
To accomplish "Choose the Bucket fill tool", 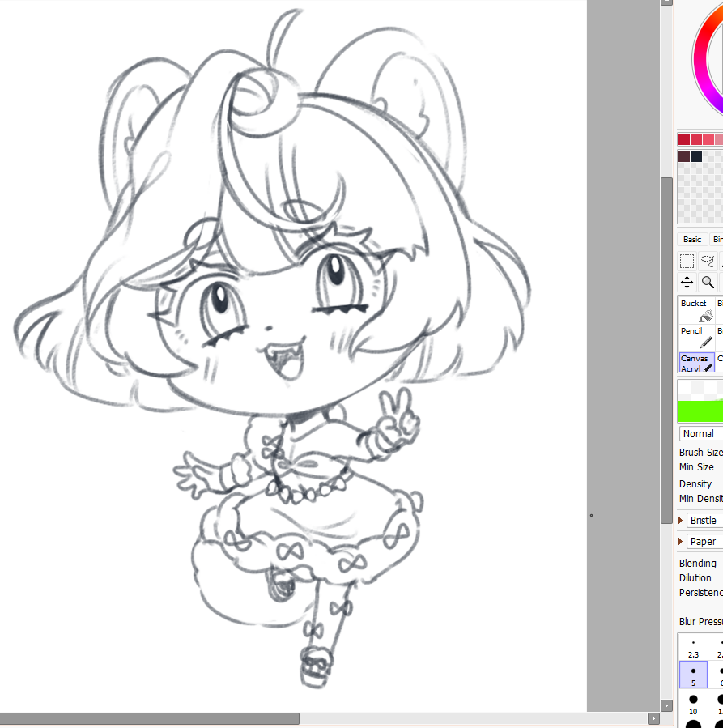I will 696,310.
